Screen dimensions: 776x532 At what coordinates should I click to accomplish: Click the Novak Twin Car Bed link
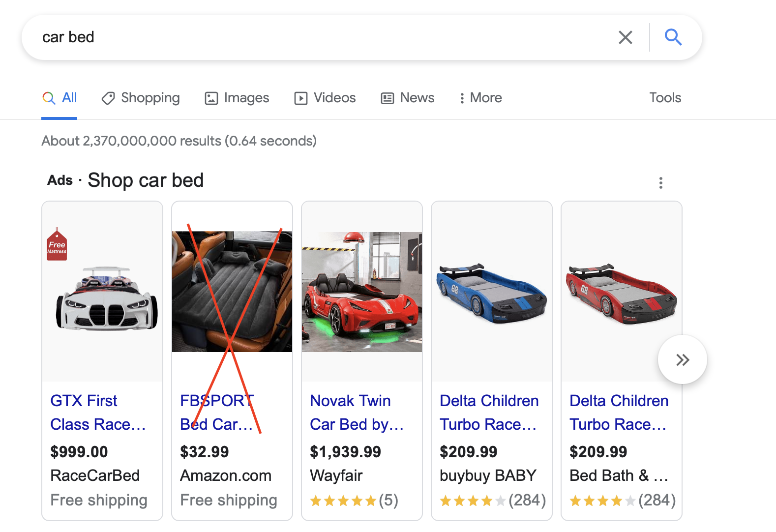click(356, 412)
